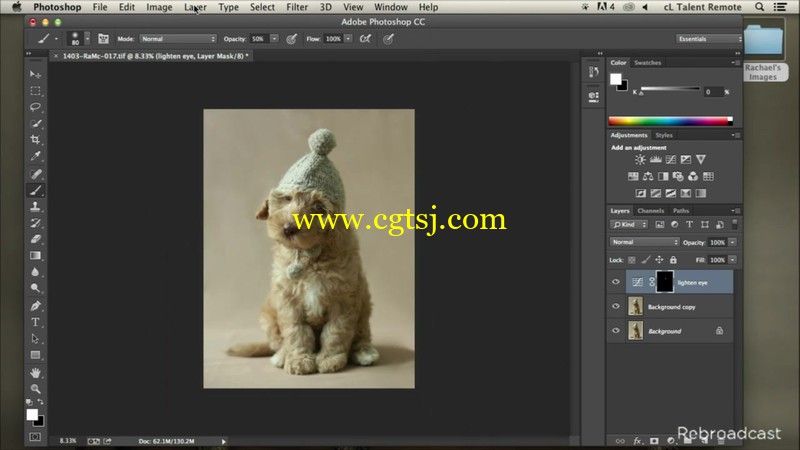Viewport: 800px width, 450px height.
Task: Hide the Background layer
Action: [x=616, y=331]
